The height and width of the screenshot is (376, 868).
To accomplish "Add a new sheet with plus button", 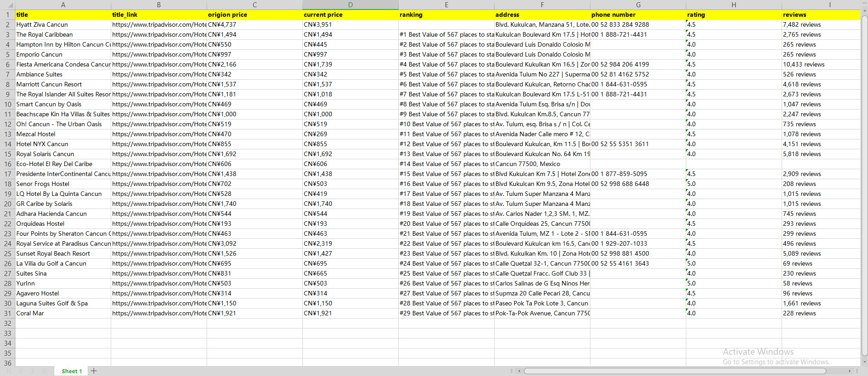I will point(94,371).
